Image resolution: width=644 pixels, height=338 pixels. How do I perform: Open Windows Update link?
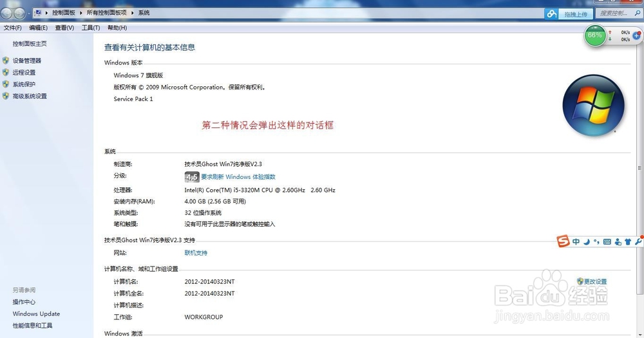(x=36, y=314)
